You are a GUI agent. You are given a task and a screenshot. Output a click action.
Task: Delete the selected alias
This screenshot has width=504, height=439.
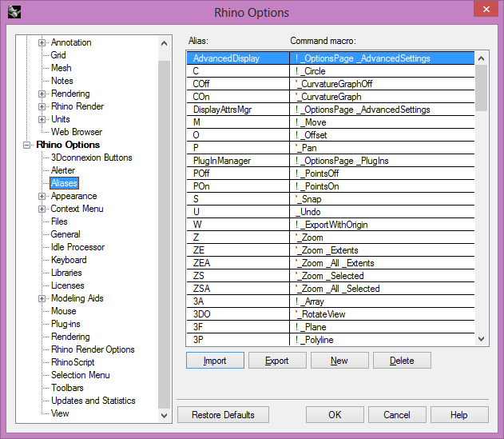(402, 361)
